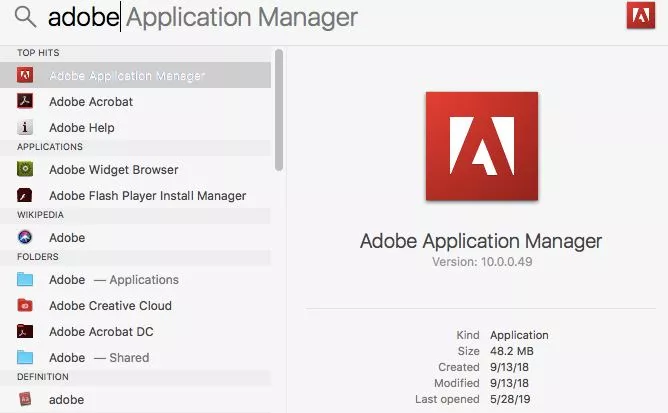Click the Adobe Acrobat DC folder icon
The image size is (668, 413).
[25, 331]
